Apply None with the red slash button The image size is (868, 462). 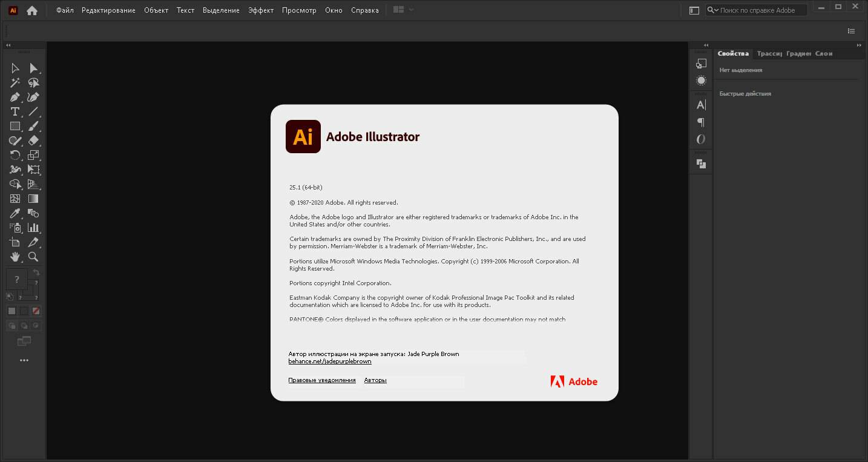pyautogui.click(x=36, y=311)
